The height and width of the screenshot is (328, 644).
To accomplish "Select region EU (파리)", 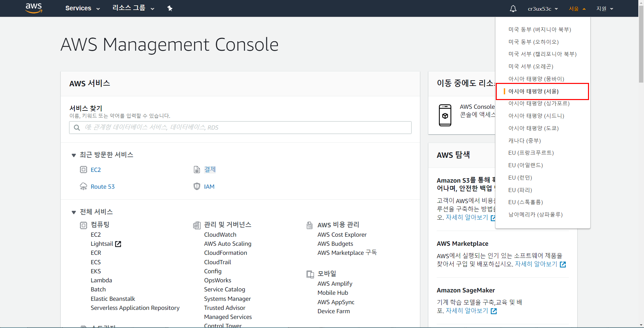I will point(520,190).
